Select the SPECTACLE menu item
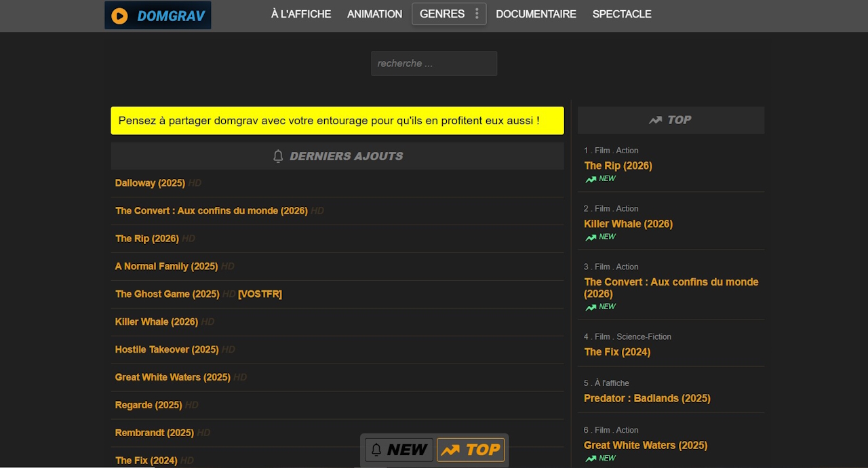This screenshot has height=468, width=868. 621,14
